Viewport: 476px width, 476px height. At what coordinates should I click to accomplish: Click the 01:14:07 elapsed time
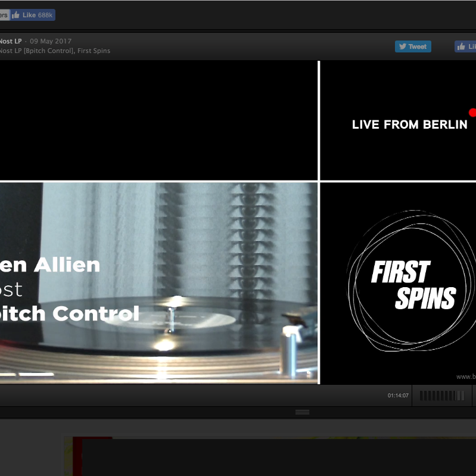coord(398,396)
